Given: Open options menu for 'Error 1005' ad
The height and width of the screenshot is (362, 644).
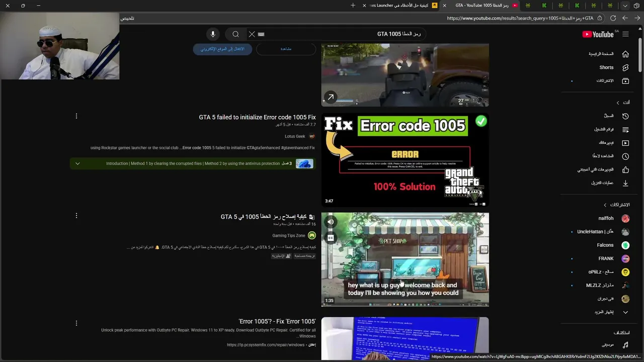Looking at the screenshot, I should tap(76, 323).
